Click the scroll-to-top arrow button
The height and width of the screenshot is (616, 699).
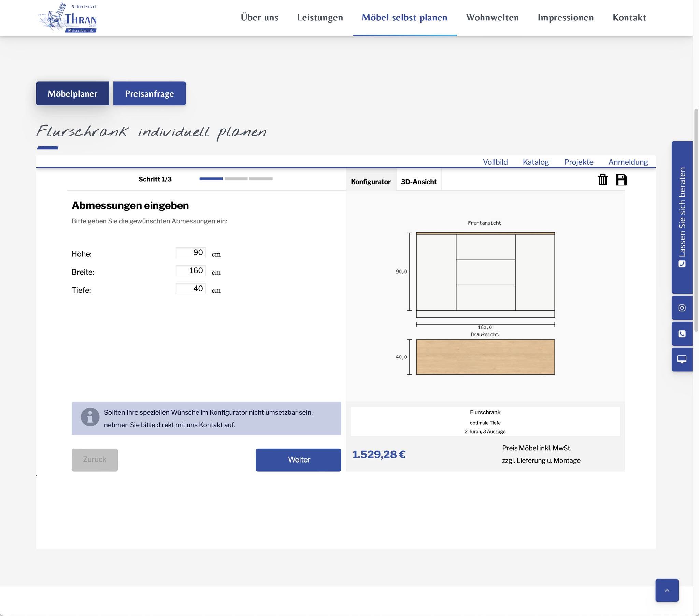click(667, 590)
